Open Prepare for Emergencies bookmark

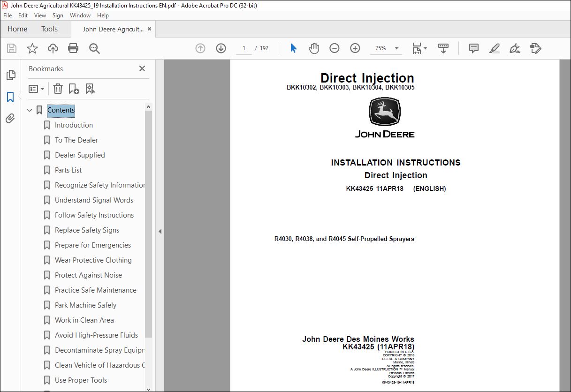[93, 245]
